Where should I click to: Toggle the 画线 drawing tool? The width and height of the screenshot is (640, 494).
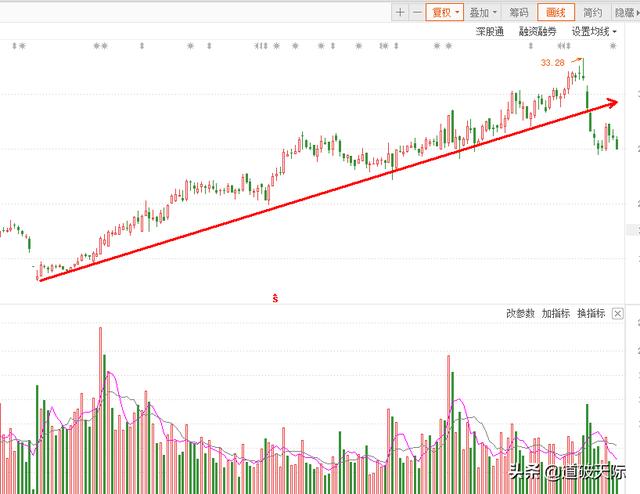(556, 13)
